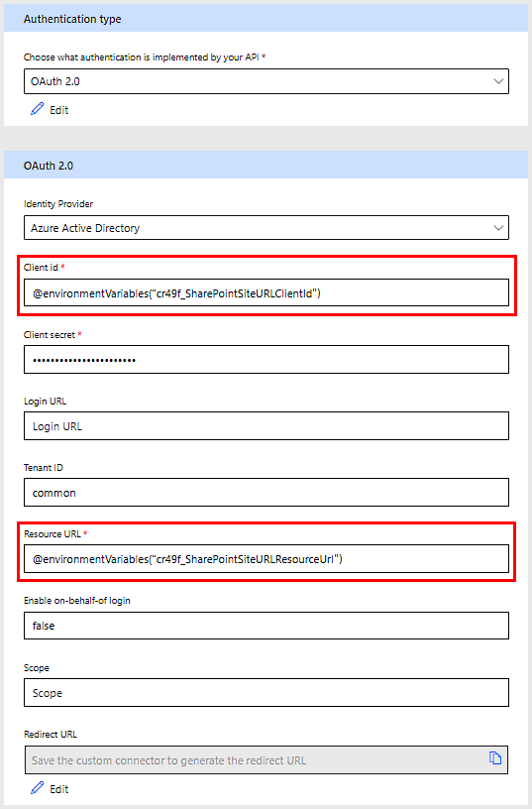This screenshot has height=809, width=532.
Task: Click the Scope input field
Action: pyautogui.click(x=266, y=692)
